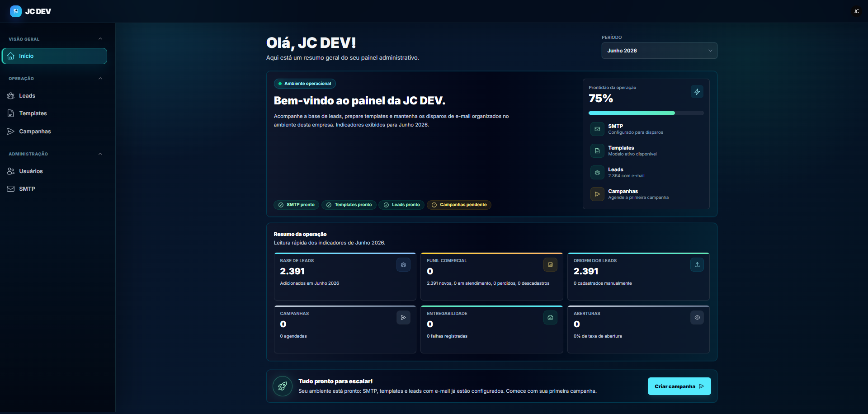The image size is (868, 414).
Task: Click the Campanhas send icon in readiness list
Action: pos(597,194)
